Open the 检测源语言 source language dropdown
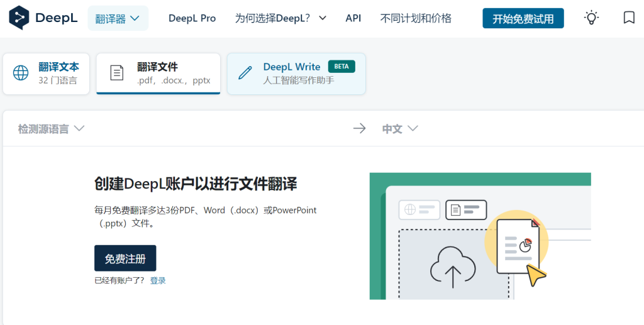This screenshot has height=325, width=644. click(51, 129)
